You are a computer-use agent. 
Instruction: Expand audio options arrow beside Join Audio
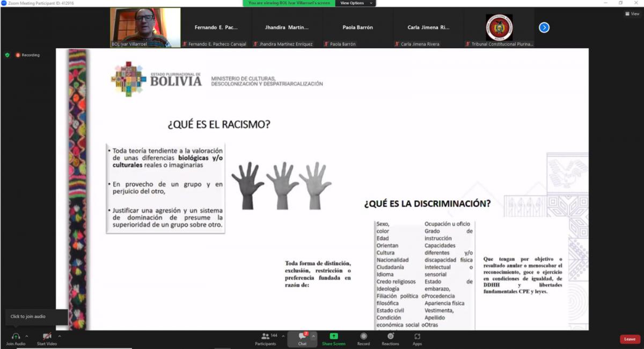tap(27, 336)
